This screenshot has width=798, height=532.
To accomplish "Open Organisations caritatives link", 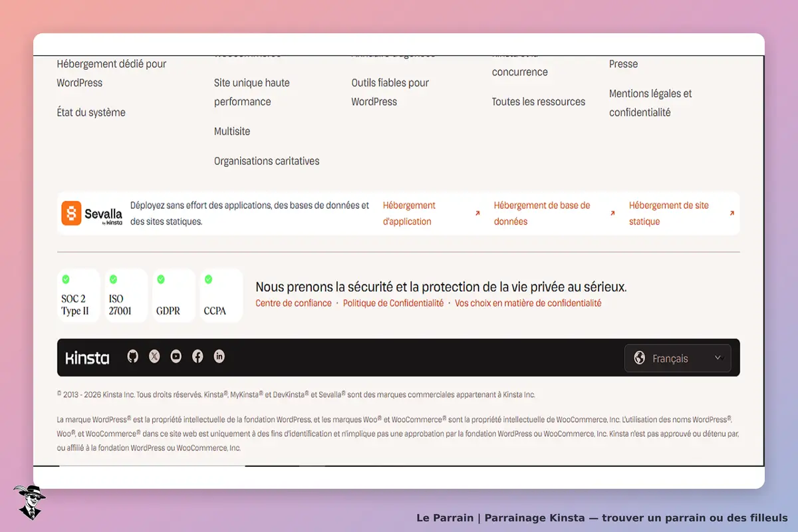I will pos(267,161).
